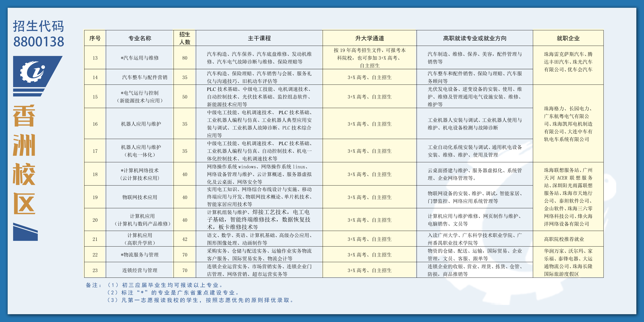The image size is (644, 322).
Task: Click serial number 22
Action: (95, 254)
